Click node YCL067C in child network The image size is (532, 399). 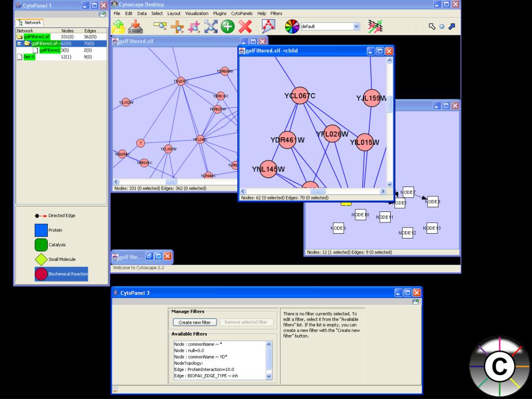(300, 96)
